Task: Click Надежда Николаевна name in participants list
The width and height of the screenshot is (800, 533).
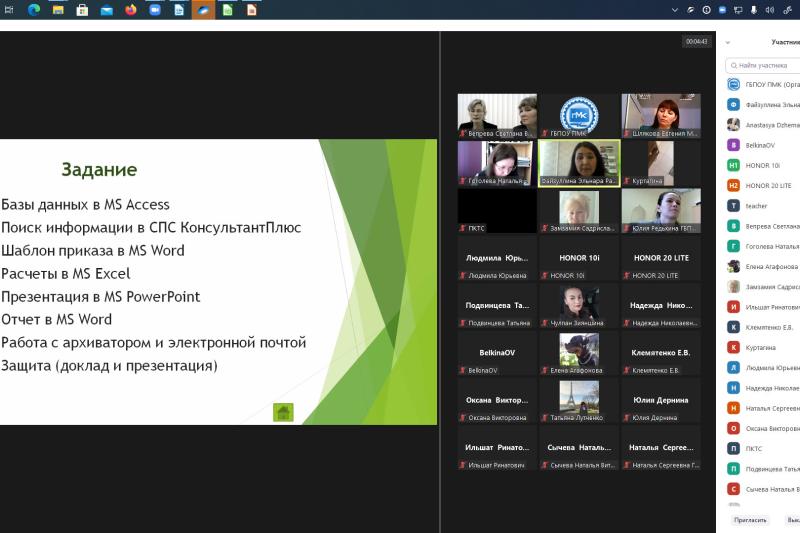Action: (x=772, y=388)
